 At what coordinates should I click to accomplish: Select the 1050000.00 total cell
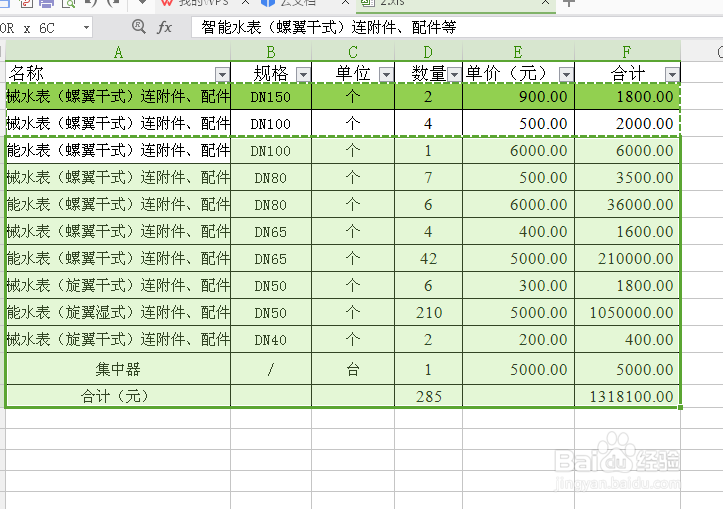[627, 313]
